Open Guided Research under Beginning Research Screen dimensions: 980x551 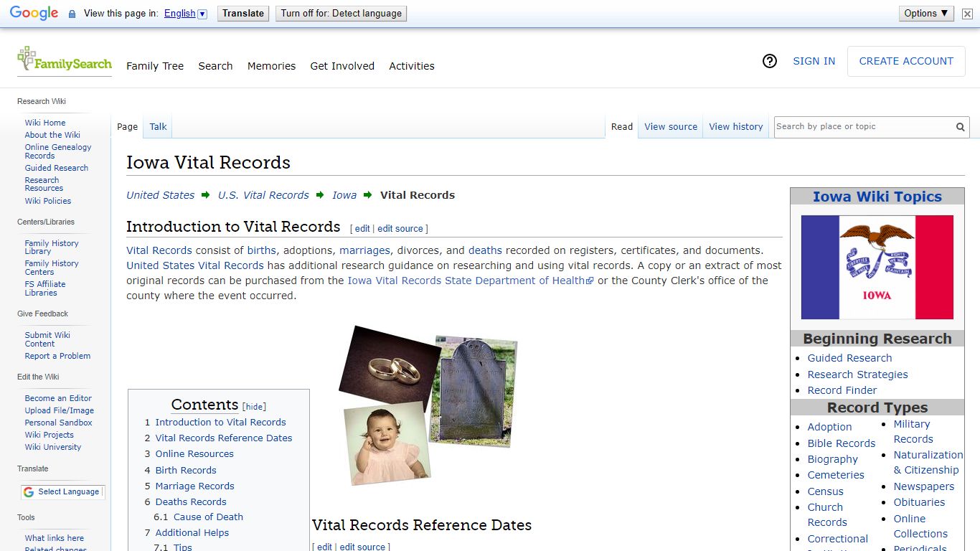849,358
